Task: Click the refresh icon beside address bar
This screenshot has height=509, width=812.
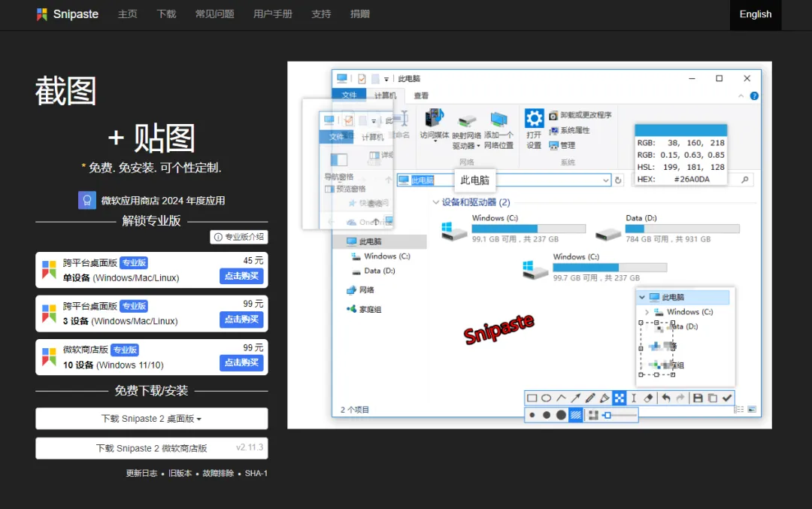Action: 618,180
